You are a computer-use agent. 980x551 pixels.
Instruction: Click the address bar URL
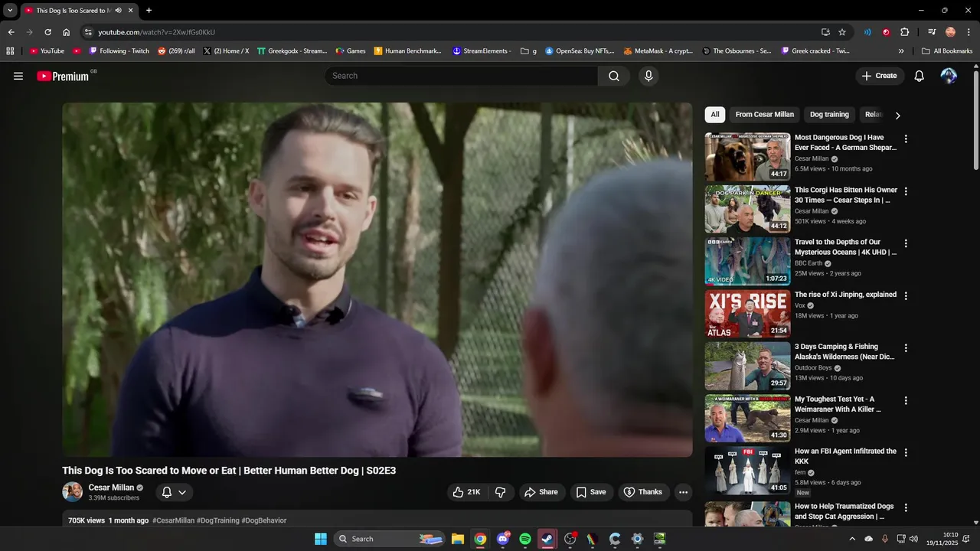tap(156, 32)
